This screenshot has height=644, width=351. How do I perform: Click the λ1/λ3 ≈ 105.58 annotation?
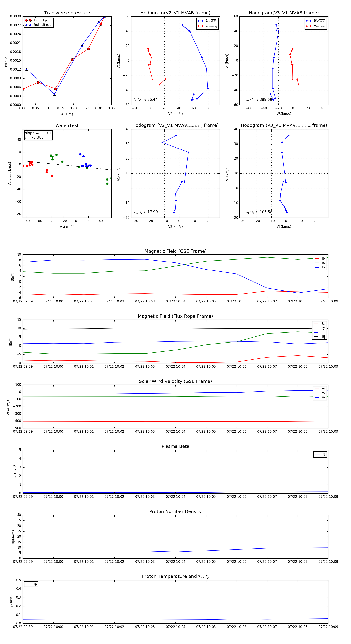pyautogui.click(x=259, y=212)
